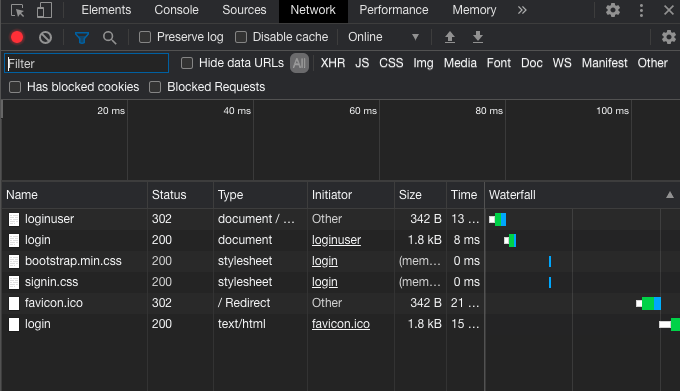Filter requests by CSS
Screen dimensions: 680x391
391,63
